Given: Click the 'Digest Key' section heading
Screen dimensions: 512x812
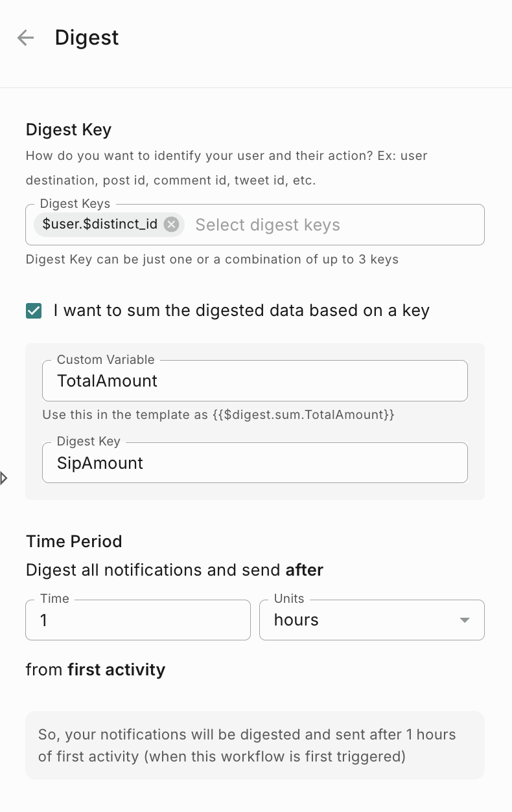Looking at the screenshot, I should [x=69, y=130].
